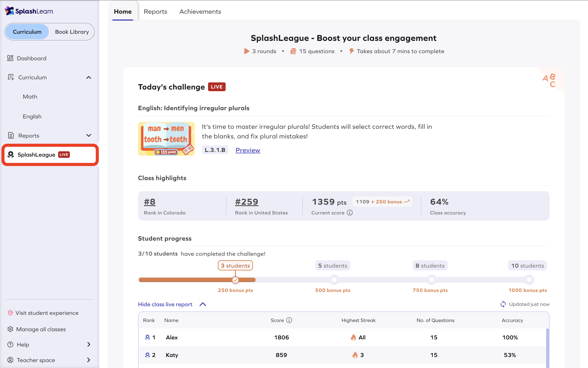The image size is (588, 368).
Task: Click Alex's score of 1806
Action: 281,337
